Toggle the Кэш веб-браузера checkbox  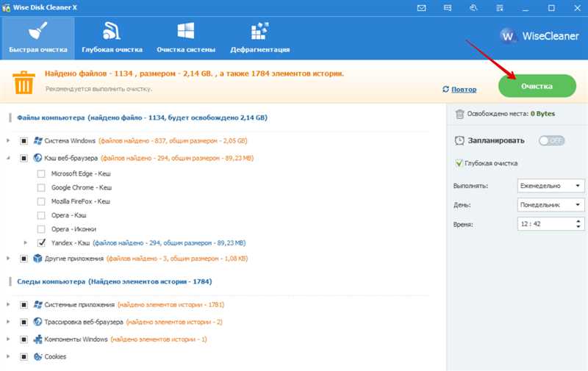pos(24,158)
